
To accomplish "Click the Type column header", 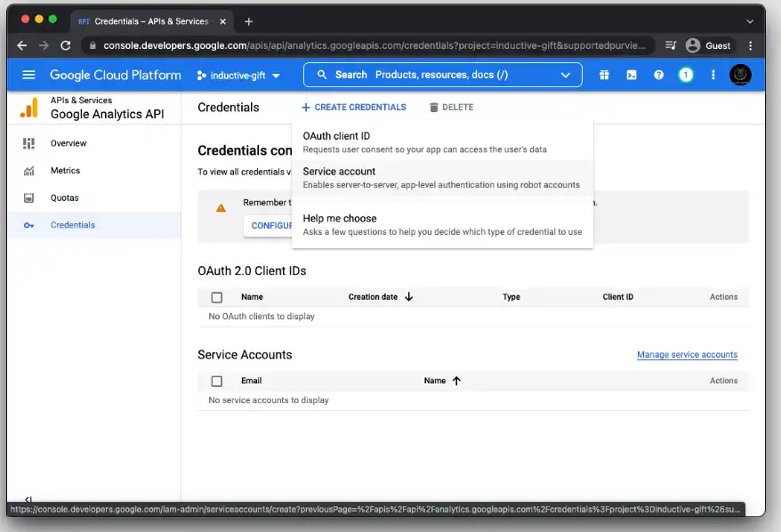I will [511, 297].
